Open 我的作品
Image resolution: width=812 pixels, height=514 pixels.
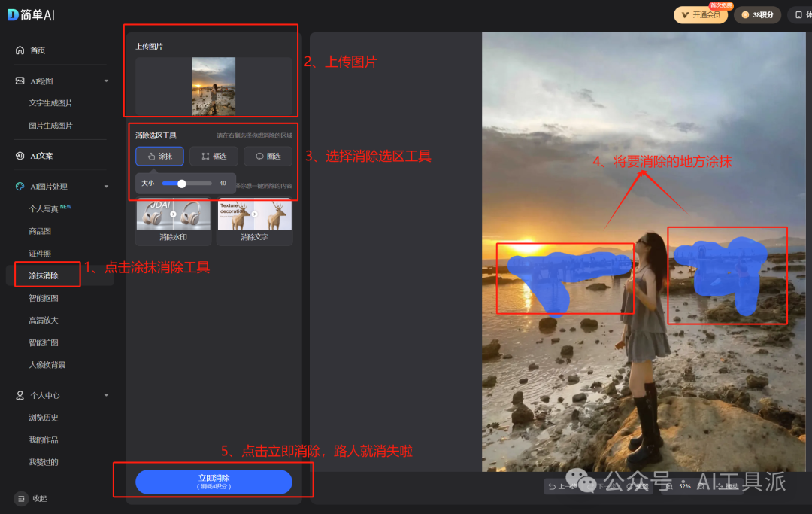44,440
